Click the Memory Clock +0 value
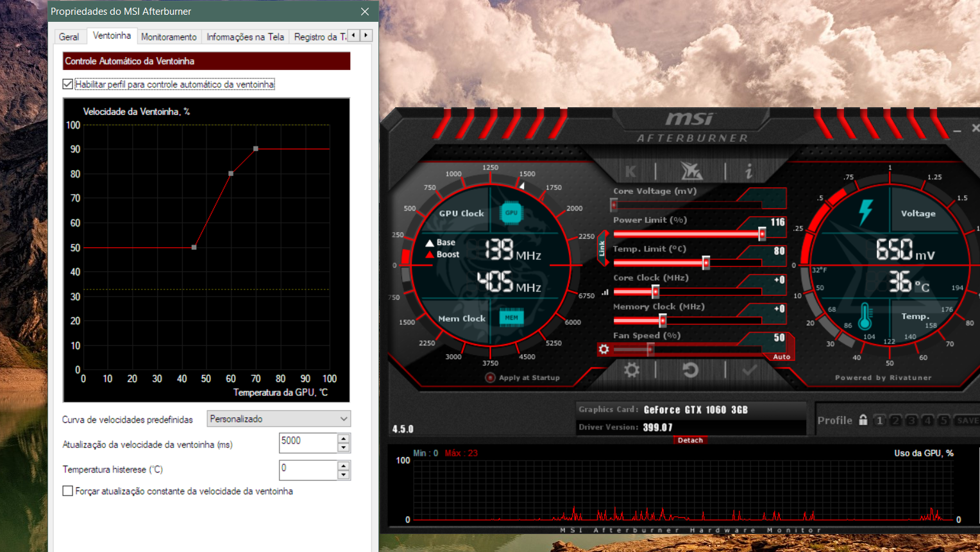Viewport: 980px width, 552px height. tap(779, 309)
